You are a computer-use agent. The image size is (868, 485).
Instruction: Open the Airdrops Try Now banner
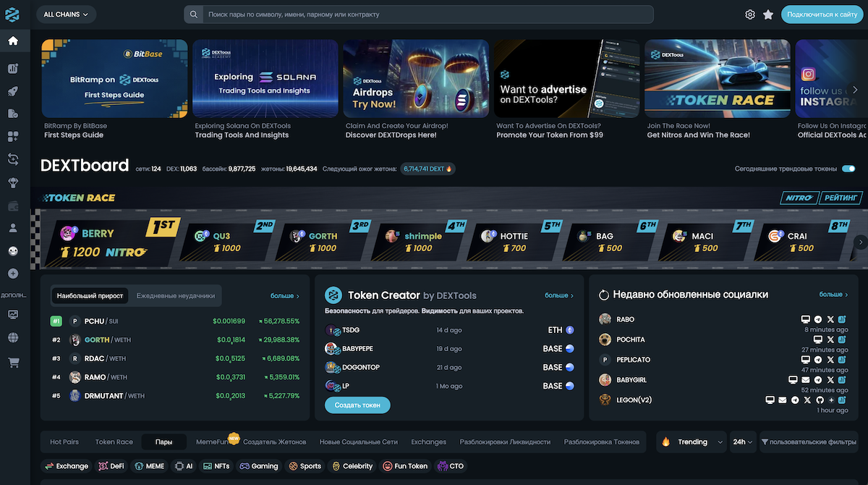pyautogui.click(x=416, y=78)
